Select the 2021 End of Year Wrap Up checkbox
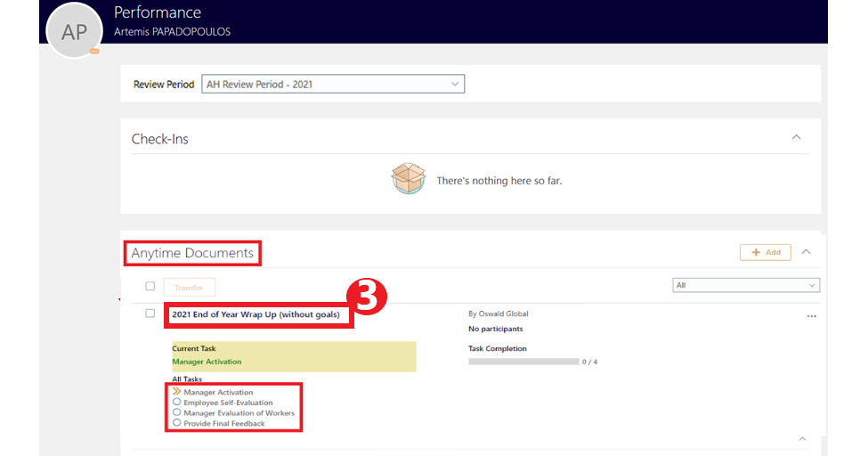The height and width of the screenshot is (456, 868). pyautogui.click(x=150, y=313)
